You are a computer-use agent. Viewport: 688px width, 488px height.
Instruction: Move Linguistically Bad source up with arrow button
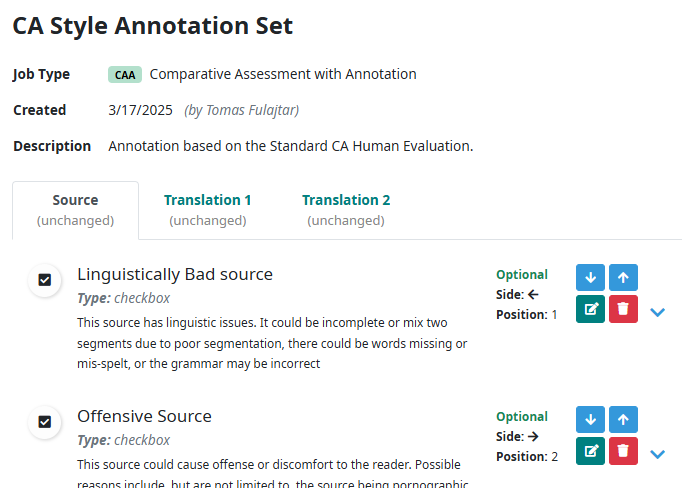tap(623, 277)
